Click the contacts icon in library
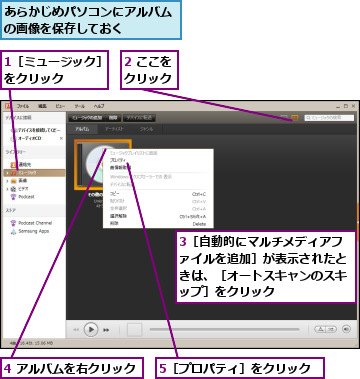 [x=13, y=165]
